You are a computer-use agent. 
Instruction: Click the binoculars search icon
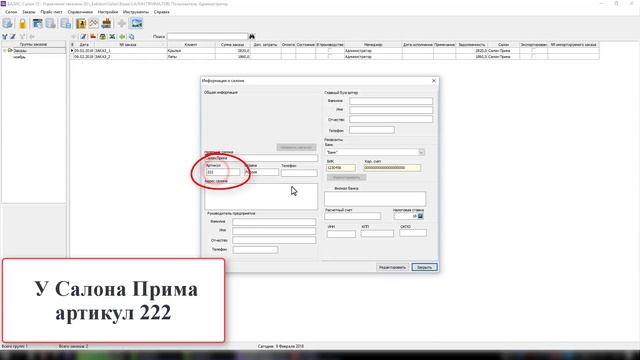click(252, 37)
